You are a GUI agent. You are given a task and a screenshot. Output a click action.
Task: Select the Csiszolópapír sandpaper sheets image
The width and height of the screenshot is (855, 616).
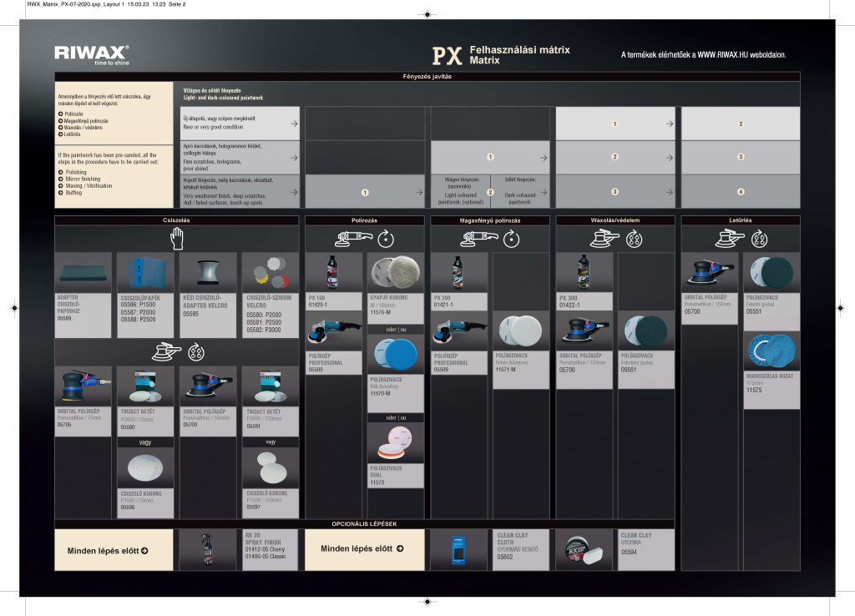click(x=145, y=272)
